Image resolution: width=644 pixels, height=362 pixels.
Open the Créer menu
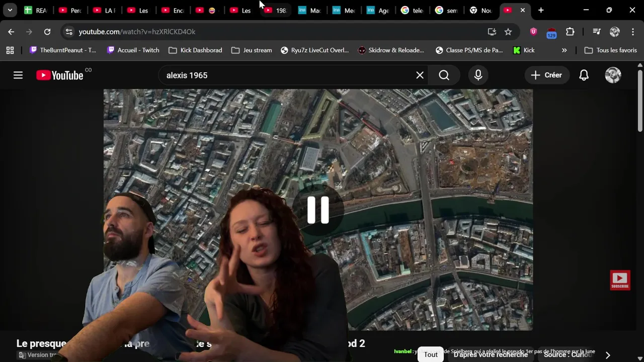(546, 75)
